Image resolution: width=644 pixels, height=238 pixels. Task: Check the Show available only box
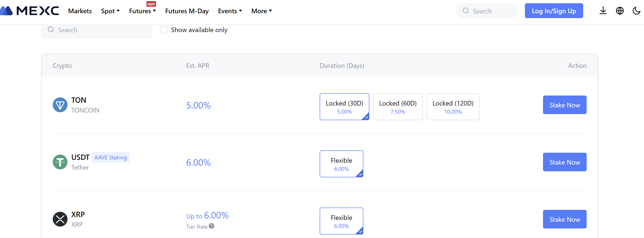[x=163, y=30]
